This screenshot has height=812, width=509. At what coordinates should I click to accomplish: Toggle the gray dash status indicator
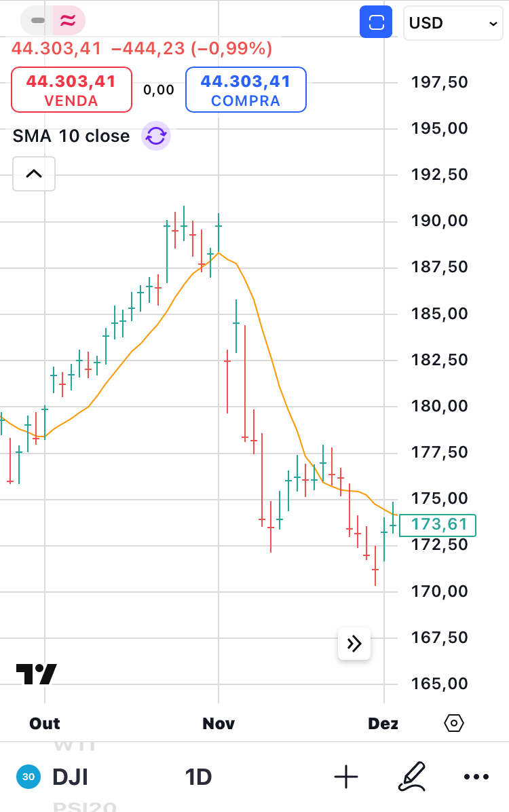point(38,20)
